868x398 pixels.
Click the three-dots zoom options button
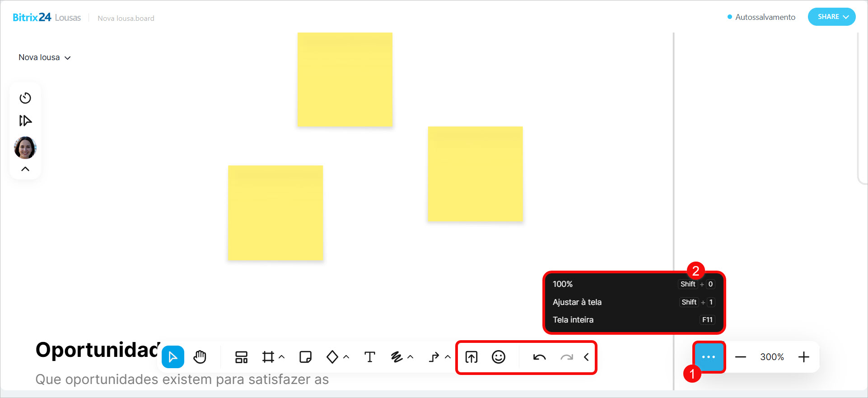point(709,357)
